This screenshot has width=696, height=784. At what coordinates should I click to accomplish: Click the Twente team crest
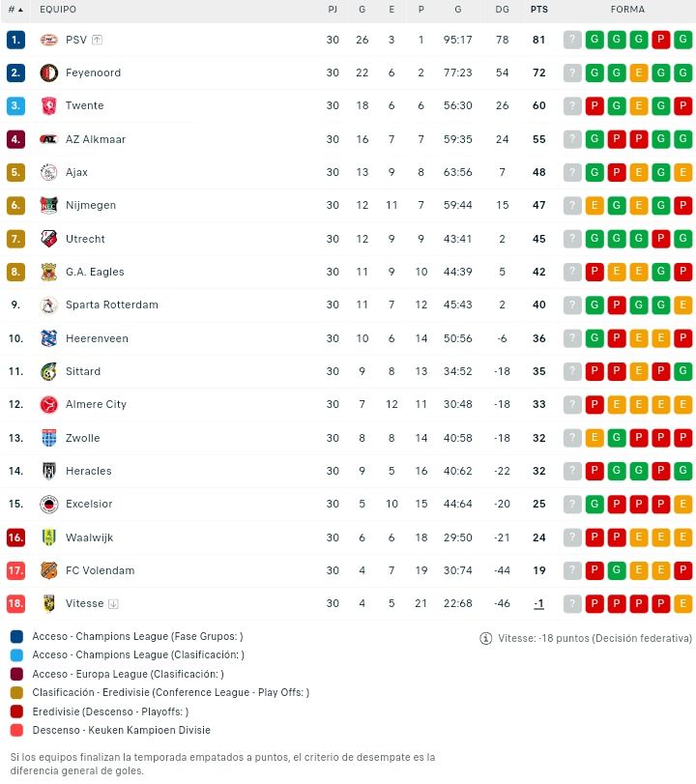[49, 106]
